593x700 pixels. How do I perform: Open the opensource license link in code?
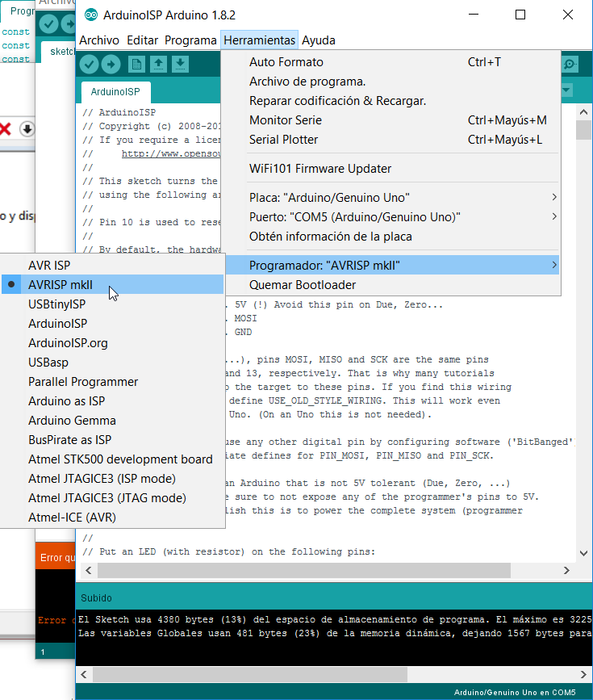click(x=171, y=153)
